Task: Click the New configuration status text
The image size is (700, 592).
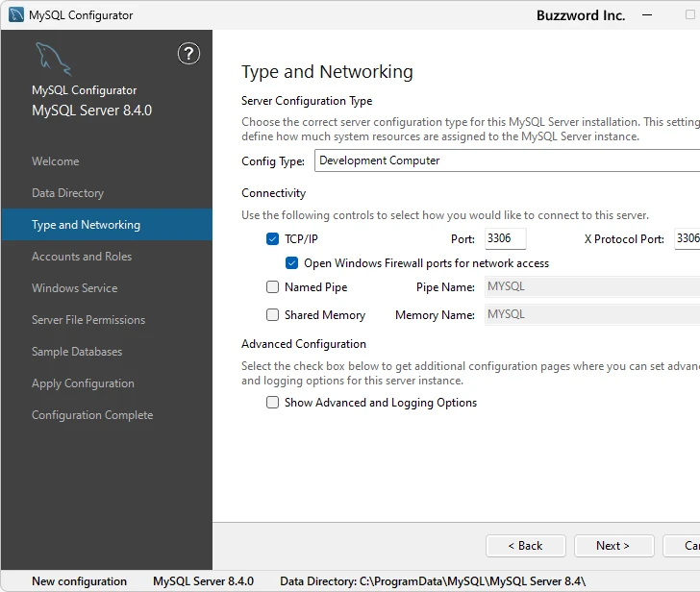Action: [x=80, y=581]
